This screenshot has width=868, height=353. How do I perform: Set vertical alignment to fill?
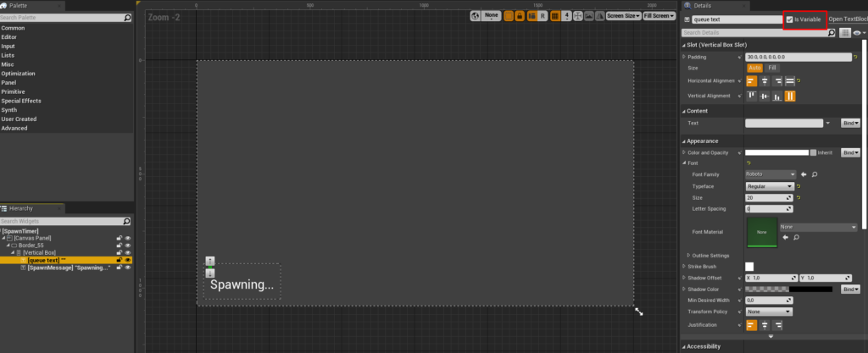click(790, 97)
